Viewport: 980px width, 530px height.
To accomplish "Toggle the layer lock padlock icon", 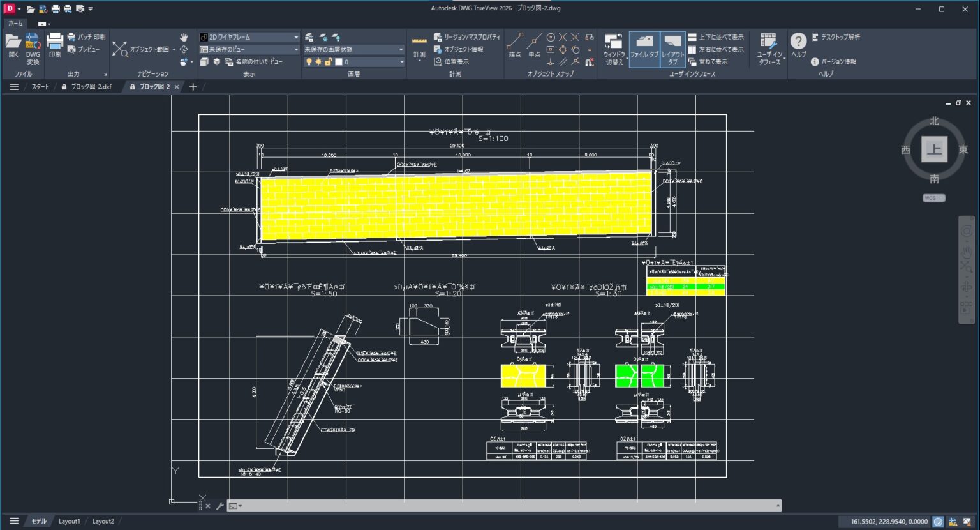I will pyautogui.click(x=328, y=62).
